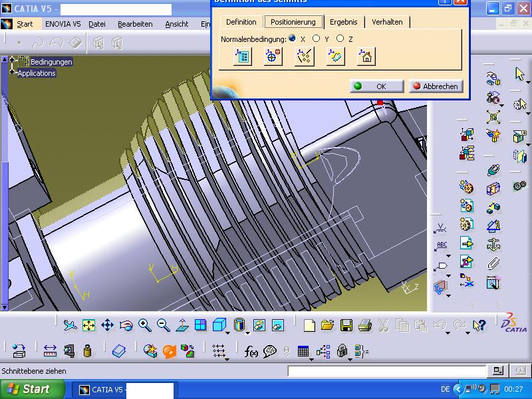Image resolution: width=532 pixels, height=399 pixels.
Task: Open a file with the folder icon
Action: point(328,325)
